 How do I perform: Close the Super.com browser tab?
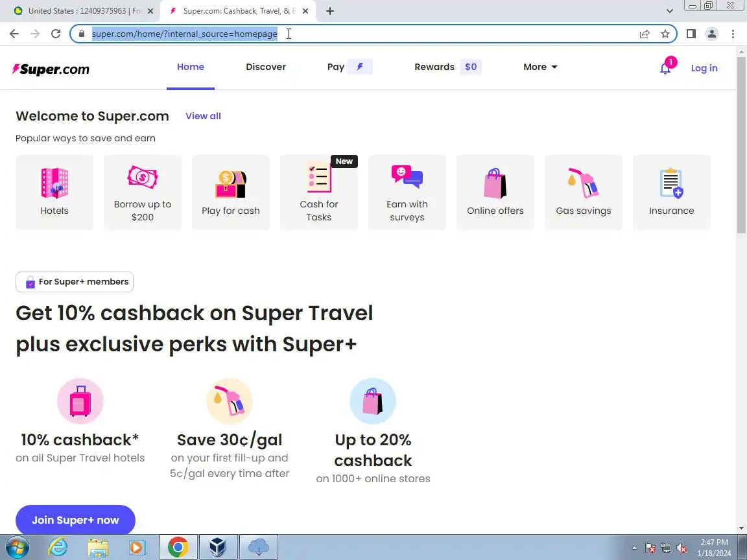click(305, 11)
